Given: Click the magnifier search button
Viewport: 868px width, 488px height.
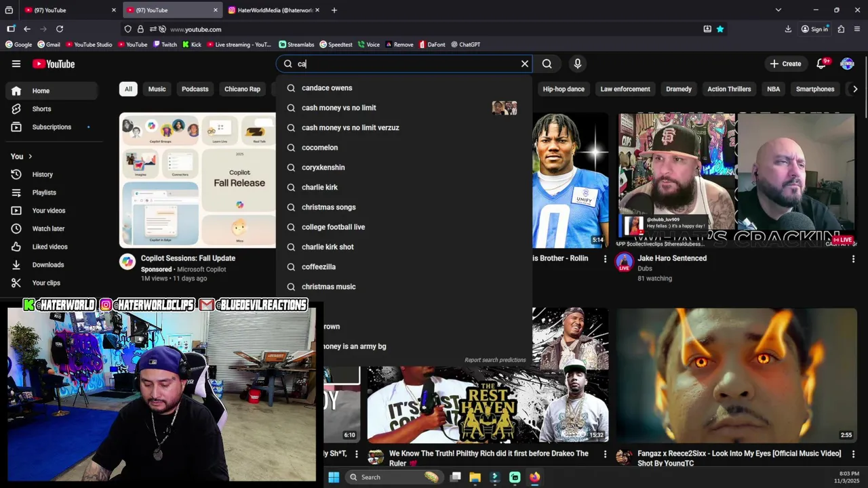Looking at the screenshot, I should coord(547,64).
